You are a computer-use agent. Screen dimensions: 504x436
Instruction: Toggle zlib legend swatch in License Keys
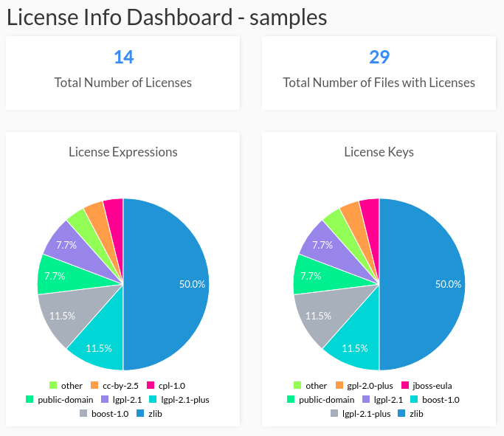pyautogui.click(x=401, y=414)
